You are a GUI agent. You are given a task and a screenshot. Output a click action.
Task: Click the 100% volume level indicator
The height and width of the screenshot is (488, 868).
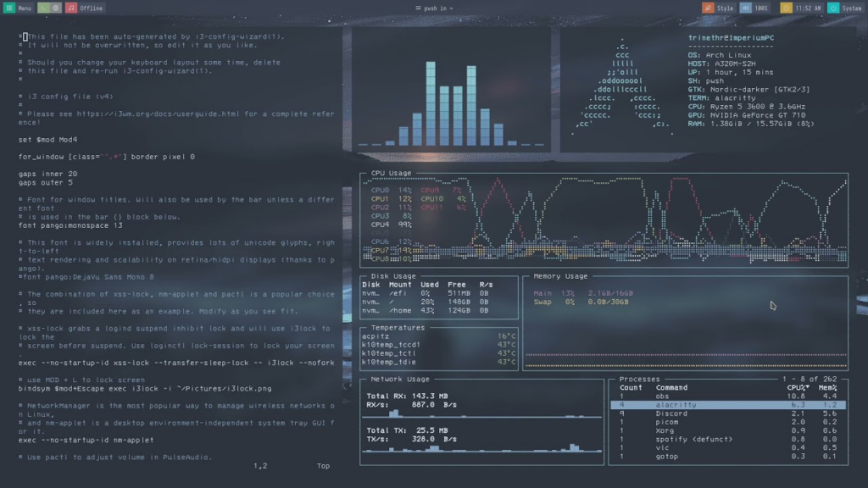tap(762, 8)
